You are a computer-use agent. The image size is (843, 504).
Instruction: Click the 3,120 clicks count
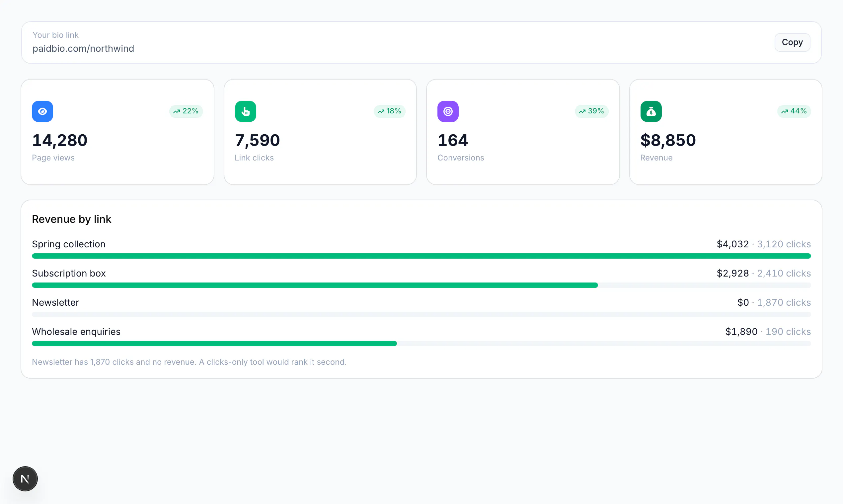pyautogui.click(x=784, y=244)
